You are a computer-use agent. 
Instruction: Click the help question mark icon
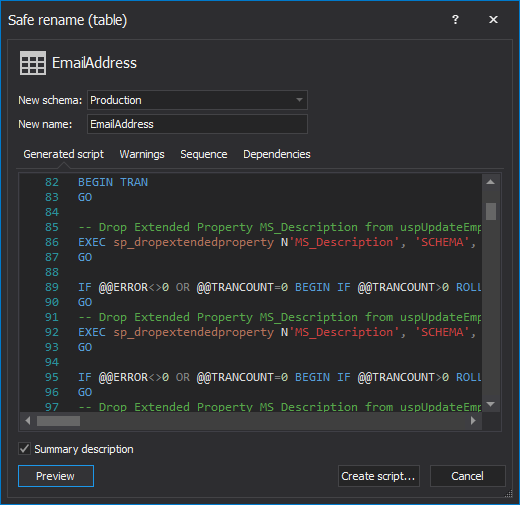pyautogui.click(x=455, y=20)
